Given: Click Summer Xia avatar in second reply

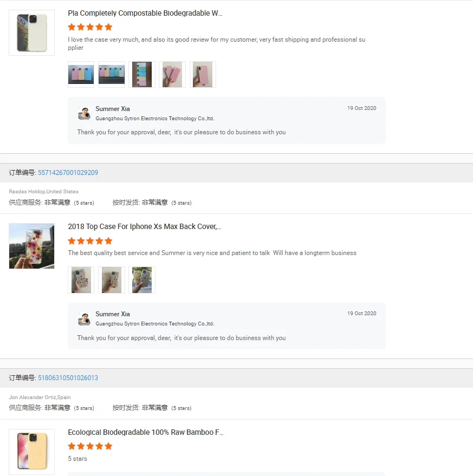Looking at the screenshot, I should 84,319.
